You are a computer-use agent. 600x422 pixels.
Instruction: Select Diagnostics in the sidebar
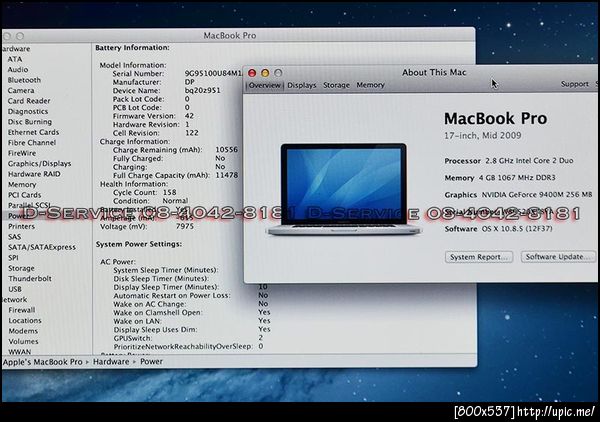pyautogui.click(x=28, y=111)
